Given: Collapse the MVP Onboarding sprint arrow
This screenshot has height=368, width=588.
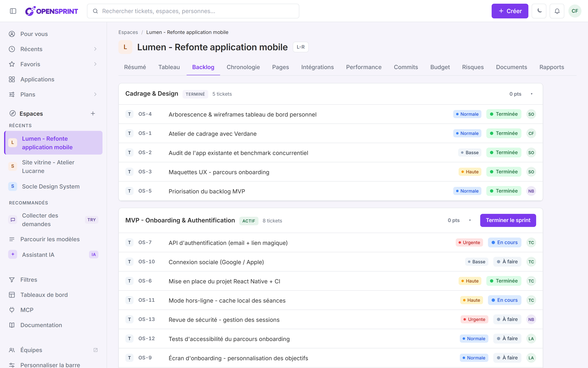Looking at the screenshot, I should 470,220.
